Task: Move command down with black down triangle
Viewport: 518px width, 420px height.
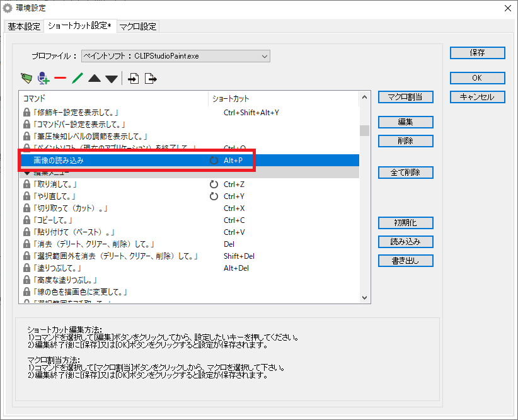Action: 112,79
